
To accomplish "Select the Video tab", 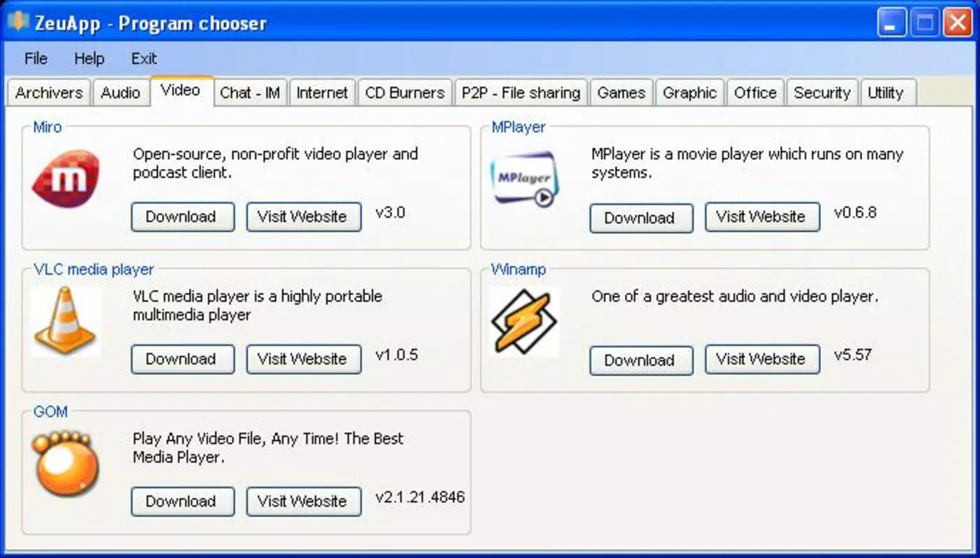I will [x=181, y=91].
